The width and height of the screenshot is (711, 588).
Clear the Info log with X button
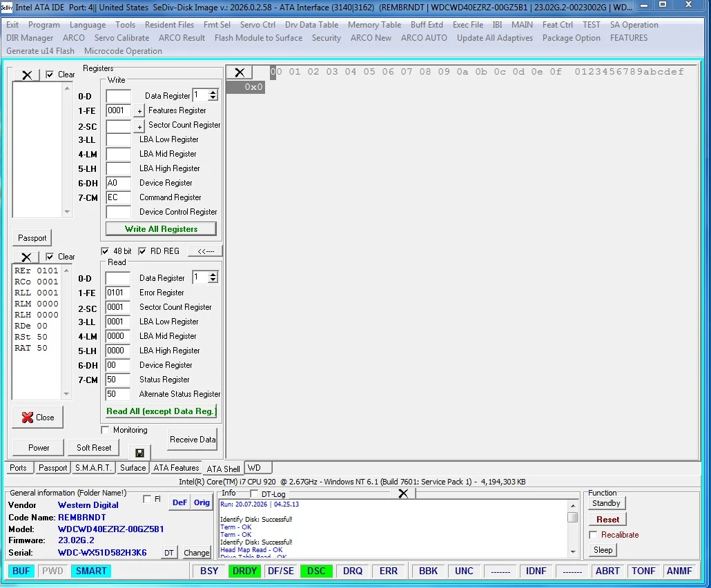[x=402, y=493]
